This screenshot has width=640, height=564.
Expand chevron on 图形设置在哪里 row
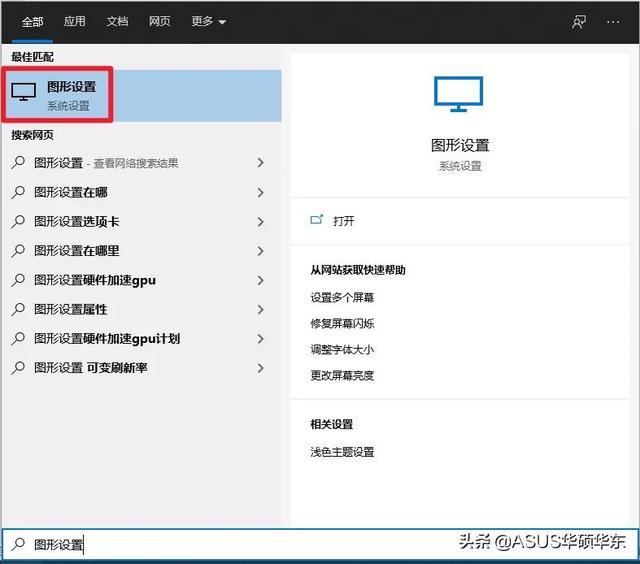point(260,251)
